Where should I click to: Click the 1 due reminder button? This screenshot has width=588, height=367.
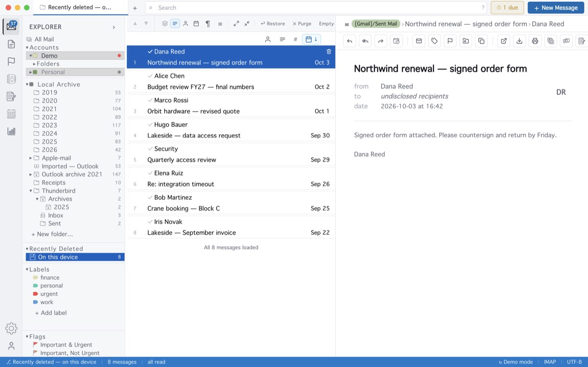507,8
